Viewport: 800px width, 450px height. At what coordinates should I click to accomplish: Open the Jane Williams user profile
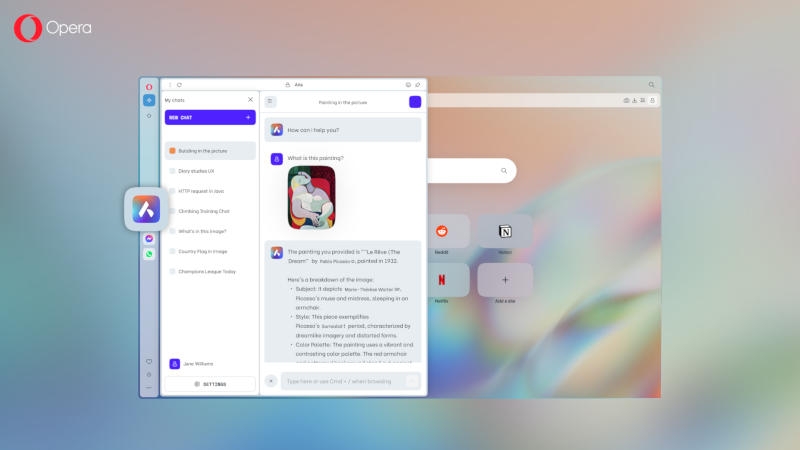(x=198, y=364)
